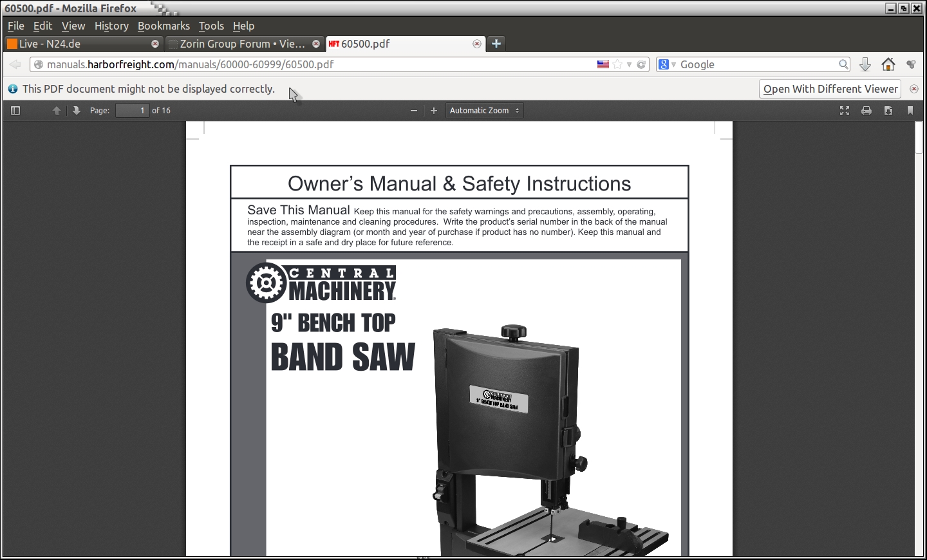Click the Firefox Home icon
This screenshot has width=927, height=560.
(888, 64)
